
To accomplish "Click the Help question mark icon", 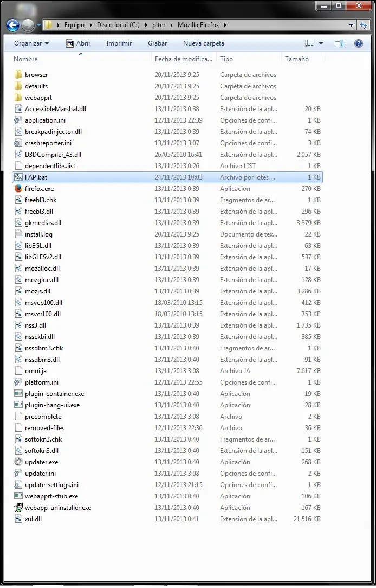I will click(x=359, y=43).
